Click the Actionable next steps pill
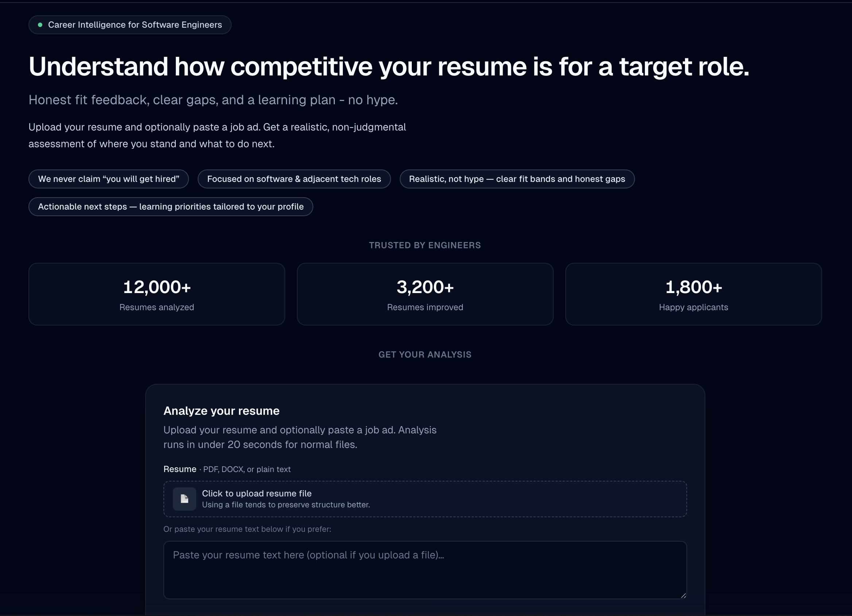The image size is (852, 616). [171, 206]
